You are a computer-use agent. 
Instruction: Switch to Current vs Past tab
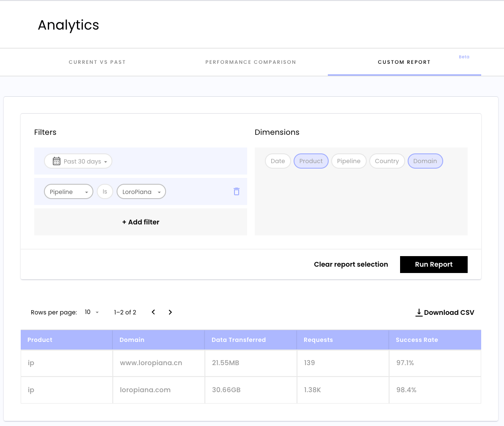97,62
